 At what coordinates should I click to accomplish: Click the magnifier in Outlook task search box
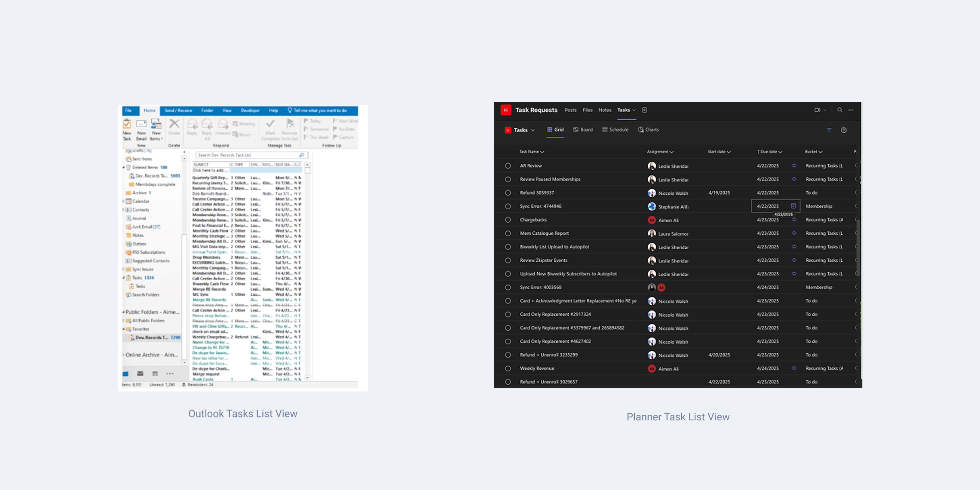301,155
